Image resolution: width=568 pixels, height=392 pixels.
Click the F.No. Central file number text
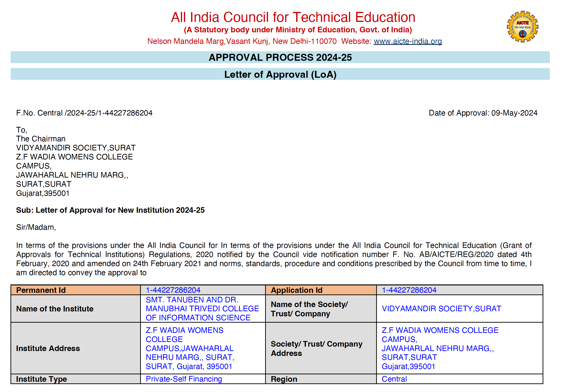[x=84, y=113]
